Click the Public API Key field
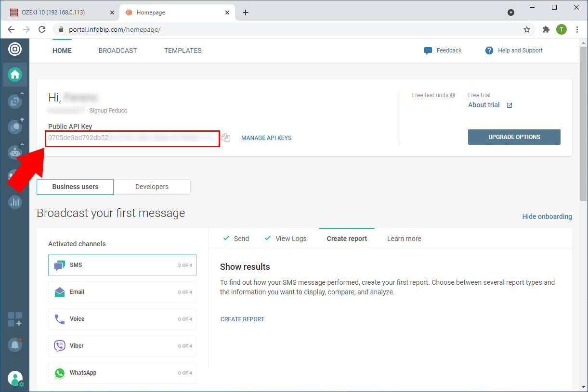This screenshot has height=392, width=588. coord(132,138)
